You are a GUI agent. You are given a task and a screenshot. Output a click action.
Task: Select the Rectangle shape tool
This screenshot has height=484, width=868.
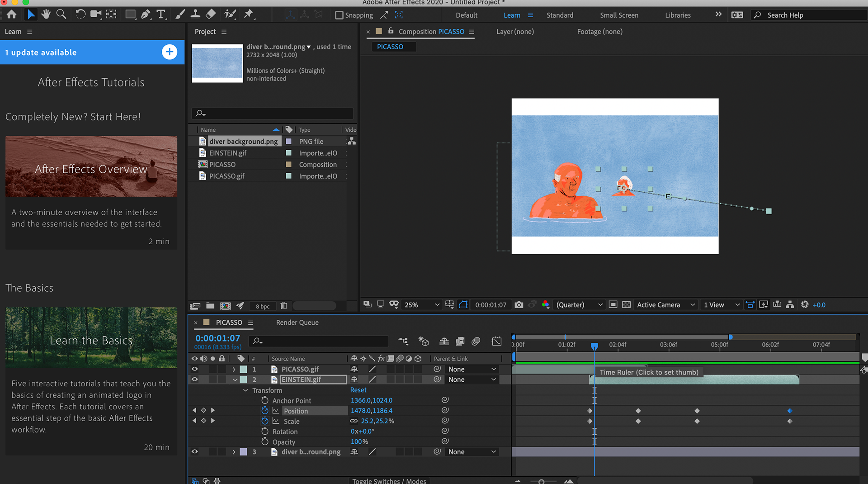pyautogui.click(x=131, y=14)
